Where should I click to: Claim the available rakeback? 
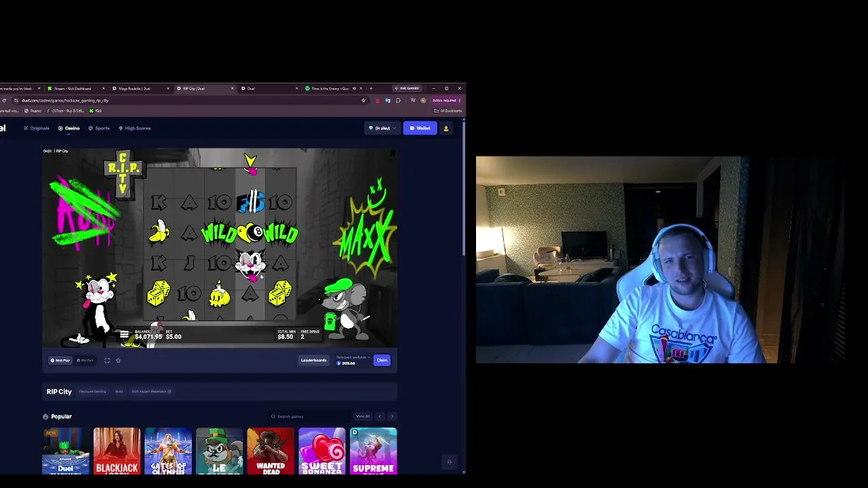click(x=382, y=361)
